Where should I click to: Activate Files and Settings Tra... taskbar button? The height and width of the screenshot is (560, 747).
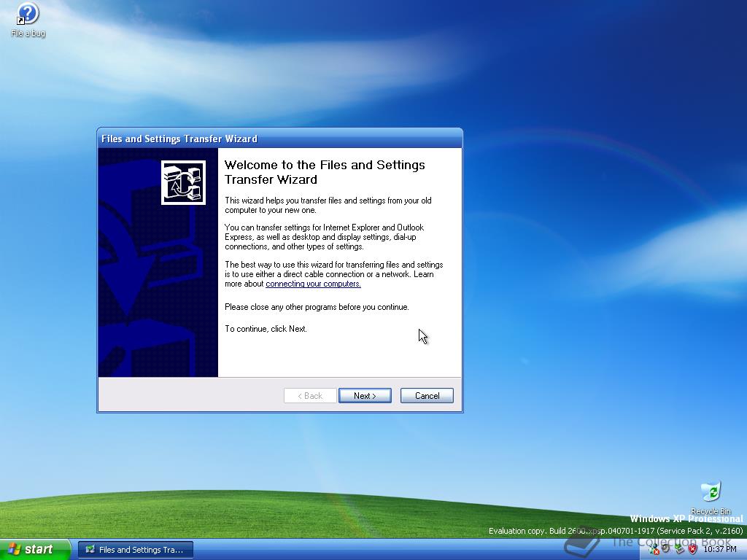tap(136, 550)
